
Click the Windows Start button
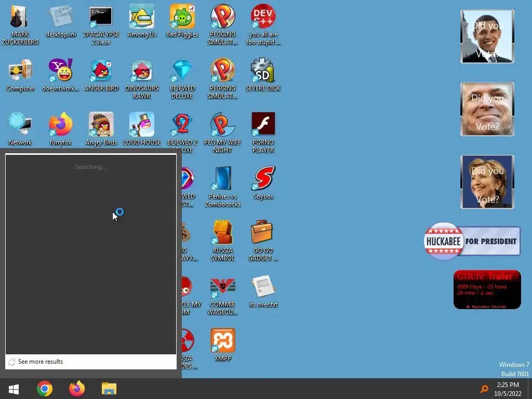14,389
